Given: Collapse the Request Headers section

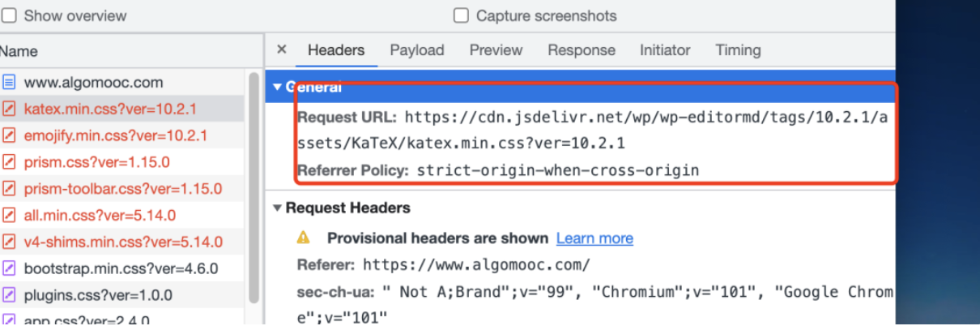Looking at the screenshot, I should (x=278, y=208).
